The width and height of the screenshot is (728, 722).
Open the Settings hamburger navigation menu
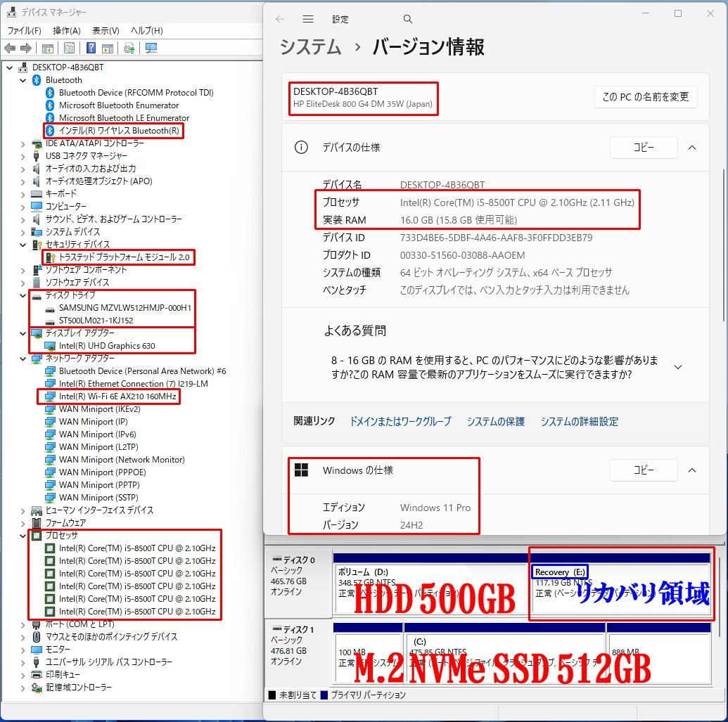(x=307, y=19)
